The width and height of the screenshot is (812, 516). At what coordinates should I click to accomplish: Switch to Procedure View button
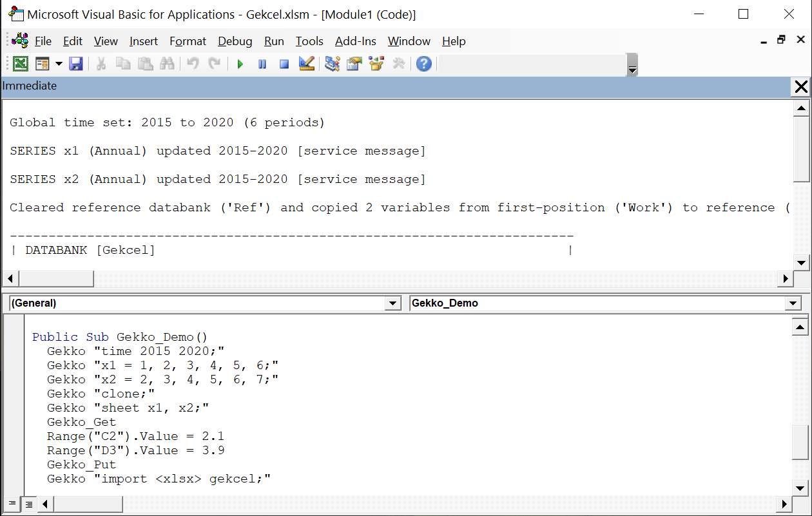pos(12,504)
